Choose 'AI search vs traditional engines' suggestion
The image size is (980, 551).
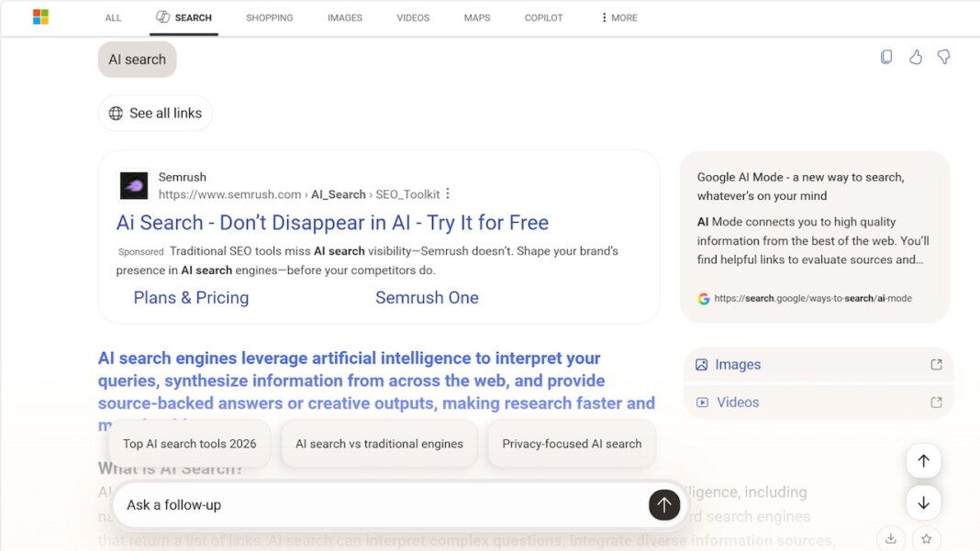[x=379, y=444]
